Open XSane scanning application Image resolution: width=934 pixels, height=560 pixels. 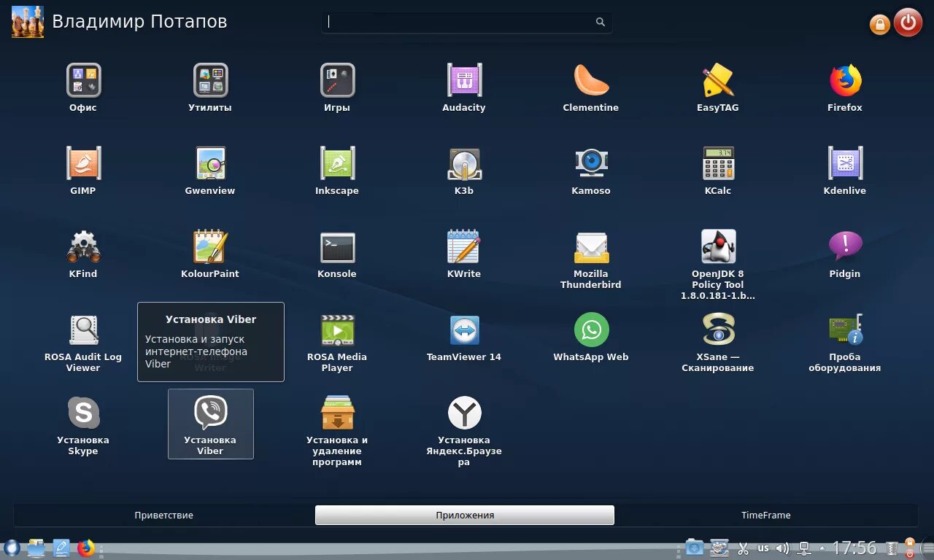[x=718, y=342]
